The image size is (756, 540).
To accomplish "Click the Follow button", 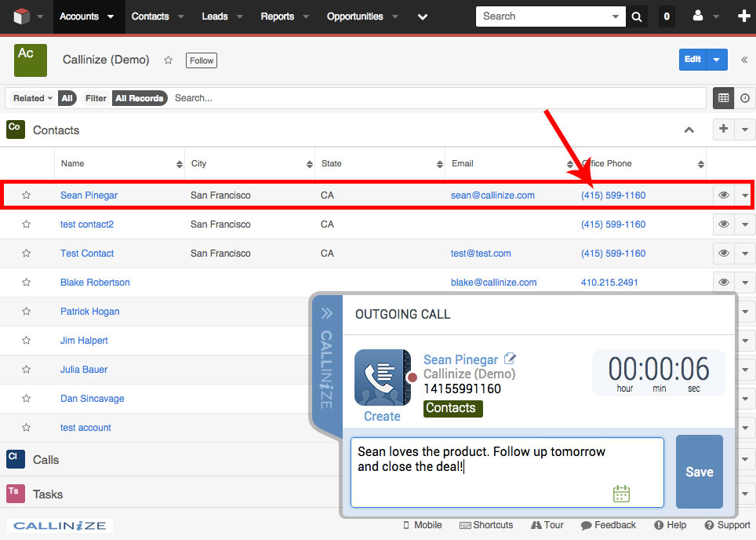I will click(202, 60).
